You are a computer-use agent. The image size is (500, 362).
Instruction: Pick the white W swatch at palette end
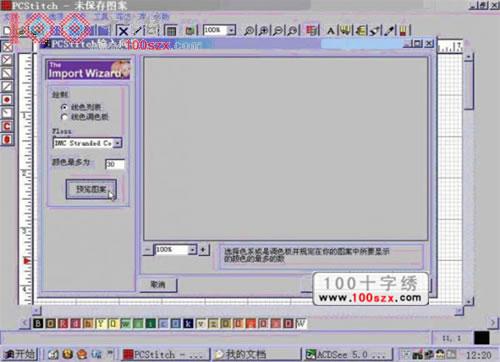(x=300, y=323)
